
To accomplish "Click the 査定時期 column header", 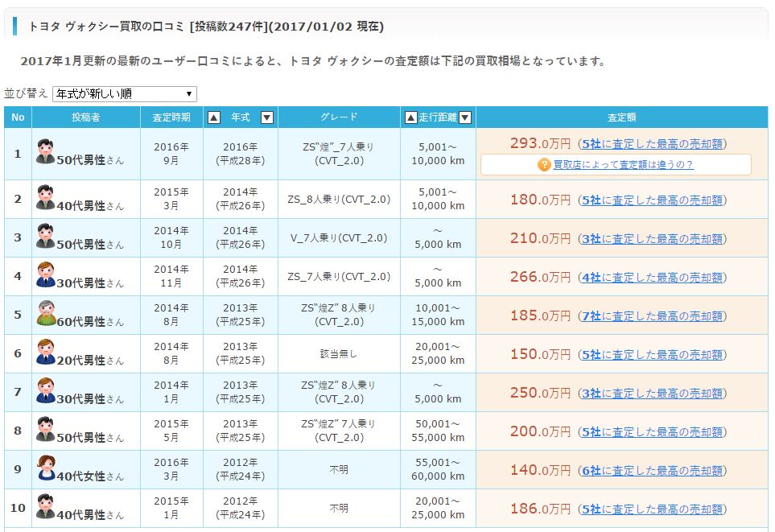I will (171, 118).
